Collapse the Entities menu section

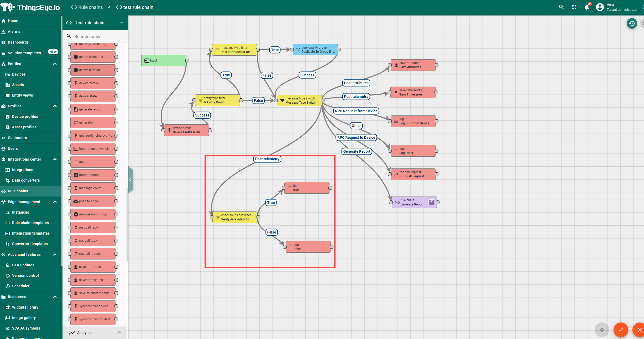tap(55, 64)
